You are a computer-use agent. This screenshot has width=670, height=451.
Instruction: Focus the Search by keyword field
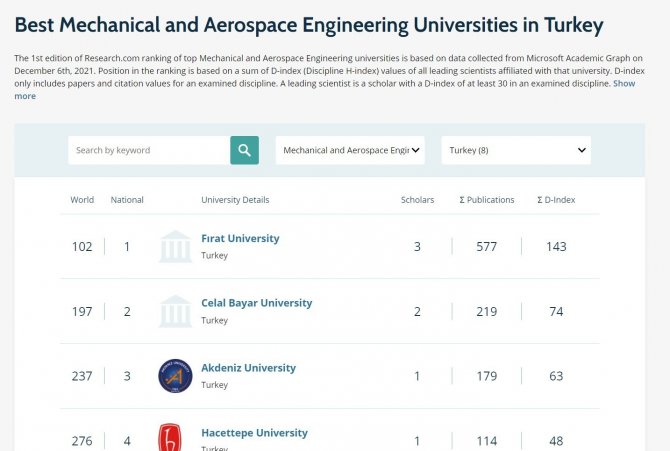pos(149,150)
